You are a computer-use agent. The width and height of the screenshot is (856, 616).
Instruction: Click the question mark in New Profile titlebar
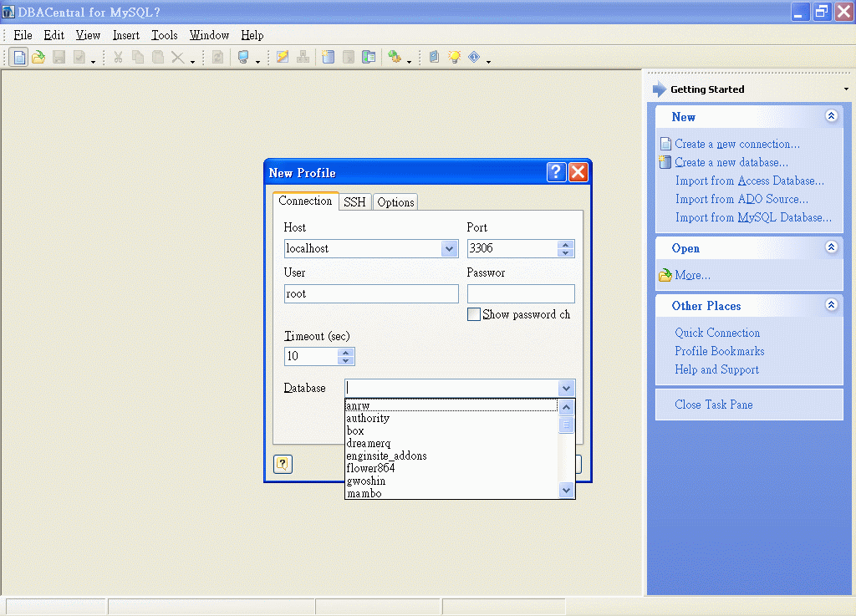tap(557, 172)
